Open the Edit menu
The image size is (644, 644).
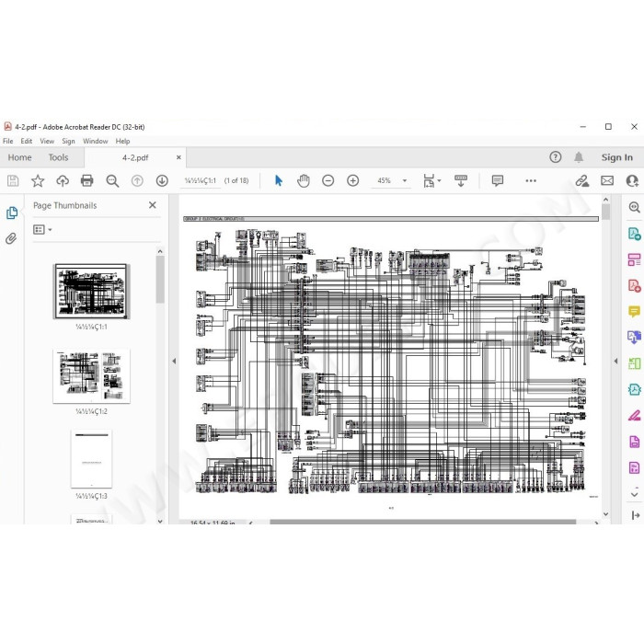pyautogui.click(x=27, y=141)
